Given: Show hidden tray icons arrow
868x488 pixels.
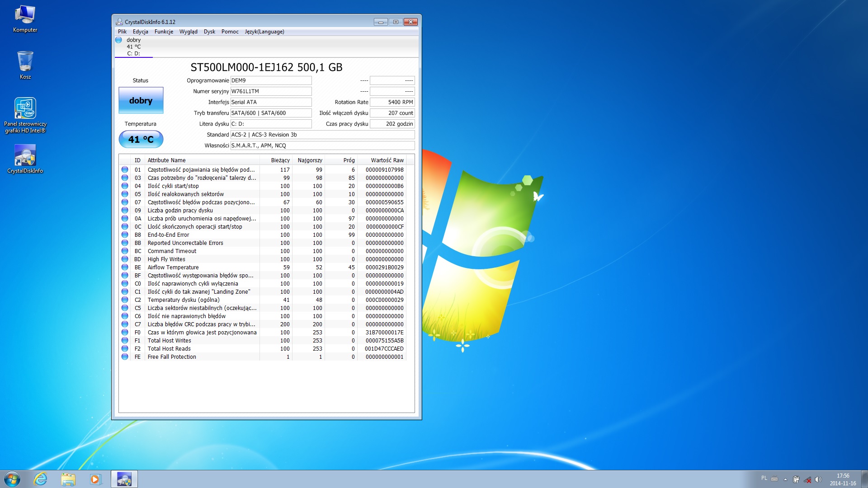Looking at the screenshot, I should click(x=785, y=479).
